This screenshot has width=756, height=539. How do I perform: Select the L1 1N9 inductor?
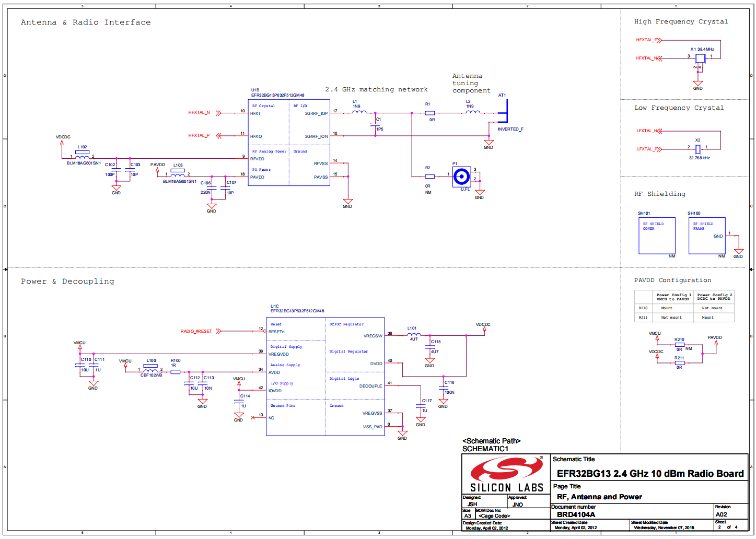click(x=359, y=112)
